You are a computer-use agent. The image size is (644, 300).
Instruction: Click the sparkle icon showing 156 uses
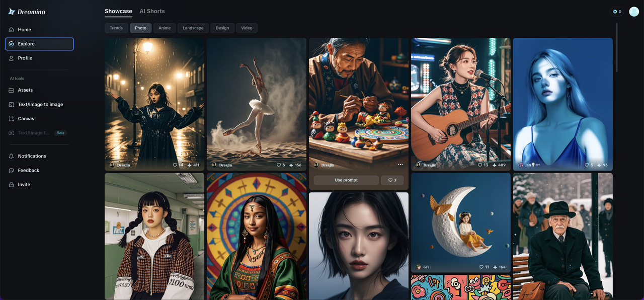click(291, 165)
